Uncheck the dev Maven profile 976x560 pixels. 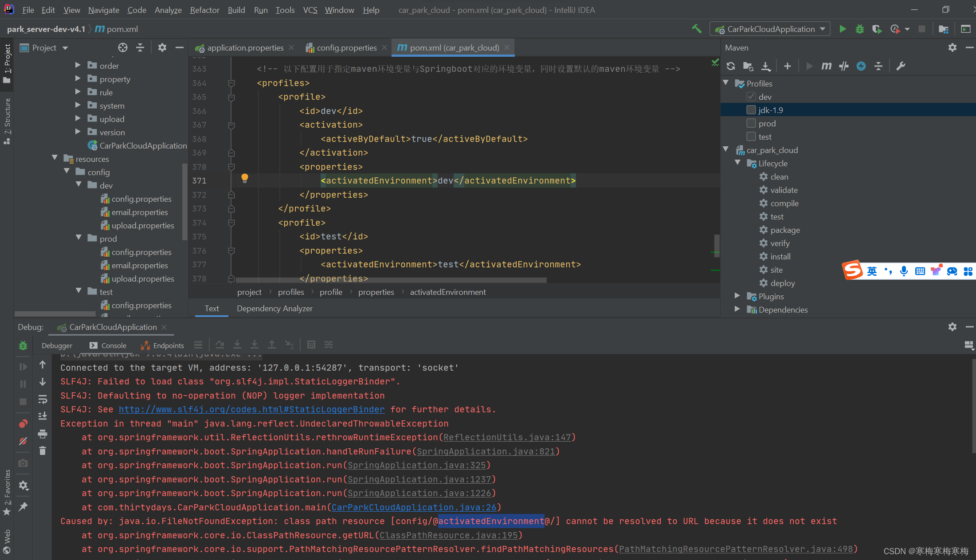pyautogui.click(x=751, y=96)
